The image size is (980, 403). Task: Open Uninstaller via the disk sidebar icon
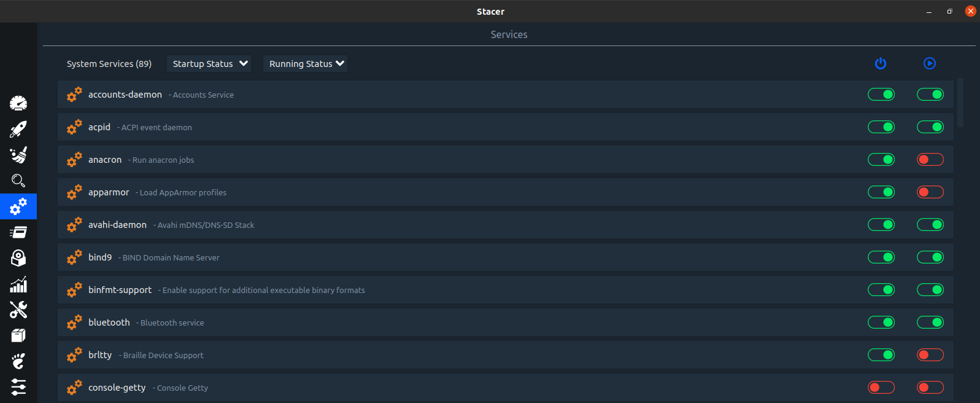point(18,258)
